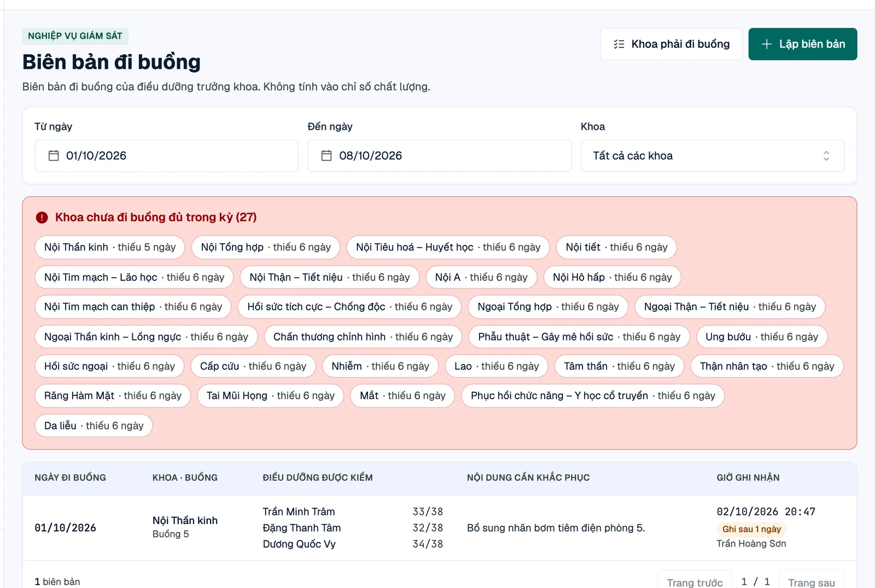Screen dimensions: 875x588
Task: Select the Nội Tim mạch – Lão học chip
Action: pos(134,277)
